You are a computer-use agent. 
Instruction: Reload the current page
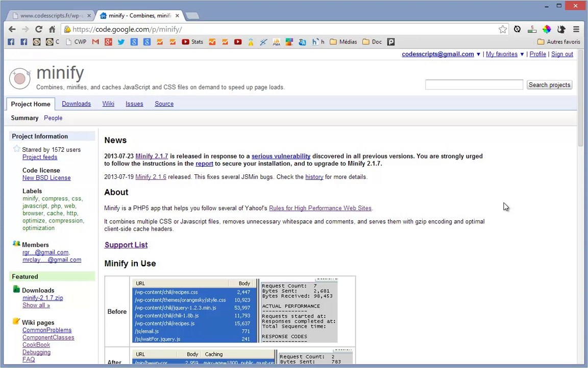tap(39, 29)
